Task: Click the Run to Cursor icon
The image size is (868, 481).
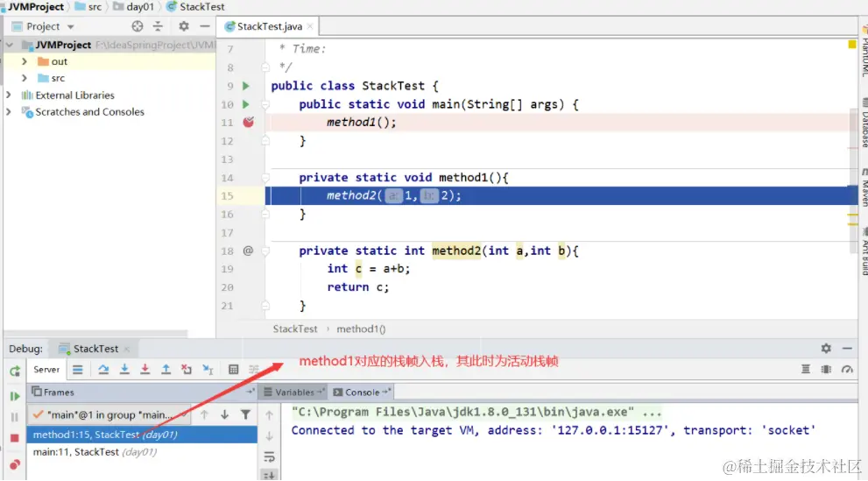Action: point(208,369)
